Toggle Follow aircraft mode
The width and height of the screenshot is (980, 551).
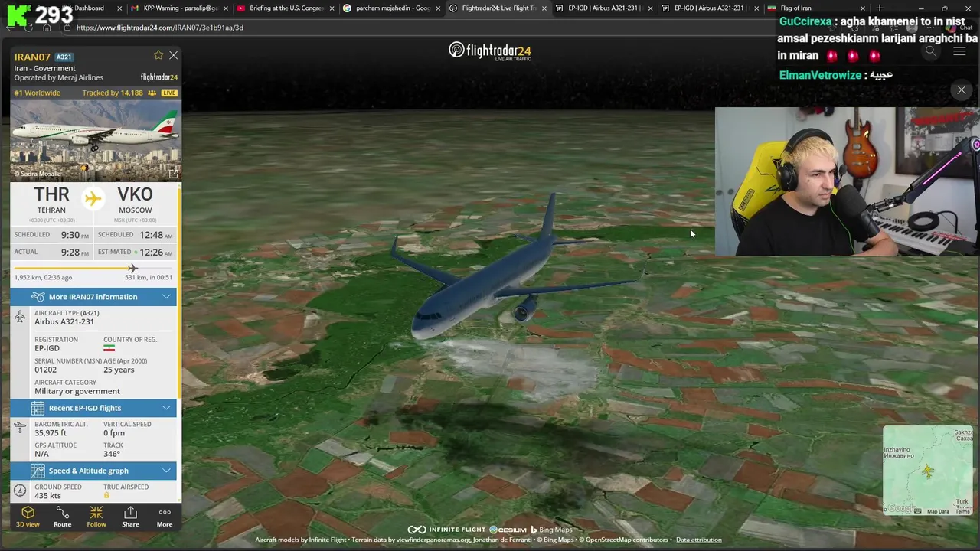click(x=96, y=517)
